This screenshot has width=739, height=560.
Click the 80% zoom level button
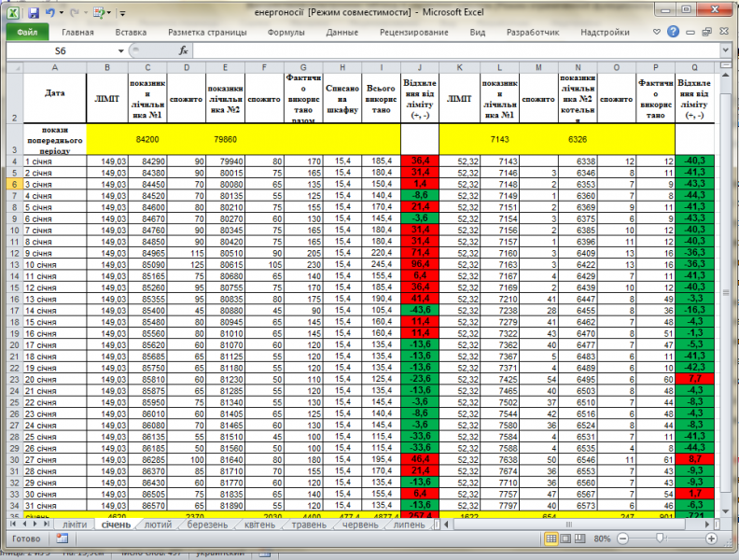click(x=604, y=539)
